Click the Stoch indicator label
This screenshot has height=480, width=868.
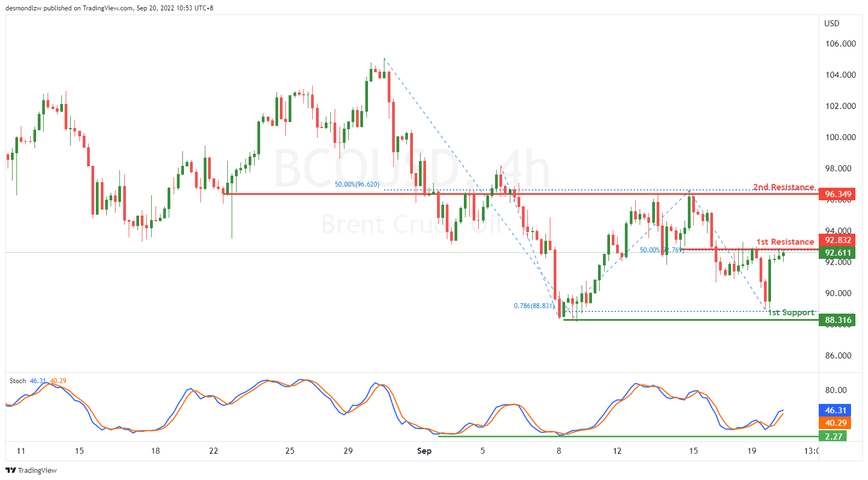18,381
